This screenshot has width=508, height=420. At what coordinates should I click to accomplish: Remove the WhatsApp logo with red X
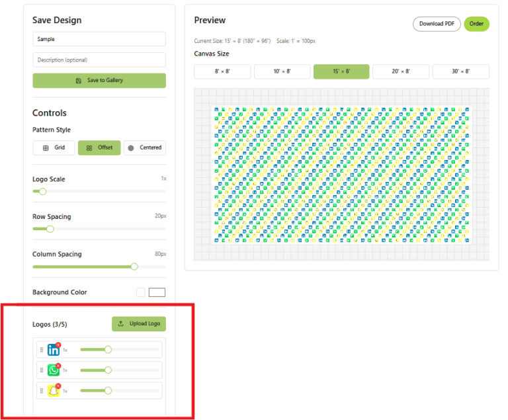coord(58,366)
